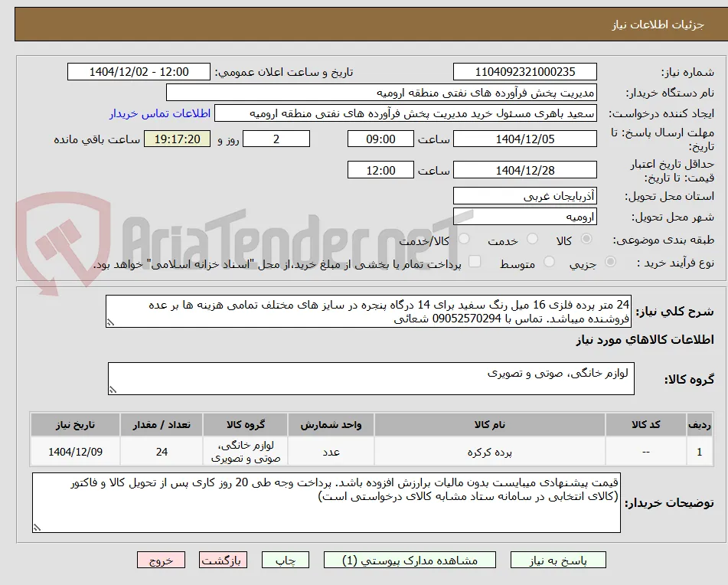
Task: Click the ردیف column header
Action: (x=699, y=425)
